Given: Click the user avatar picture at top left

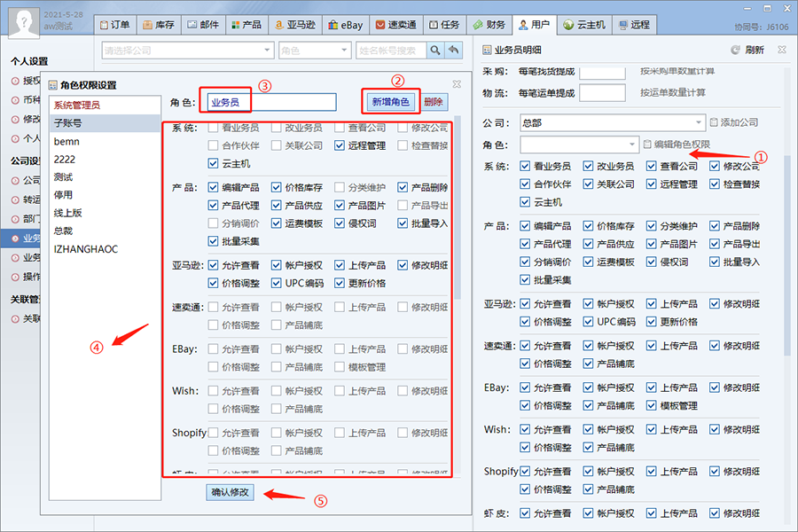Looking at the screenshot, I should (25, 22).
